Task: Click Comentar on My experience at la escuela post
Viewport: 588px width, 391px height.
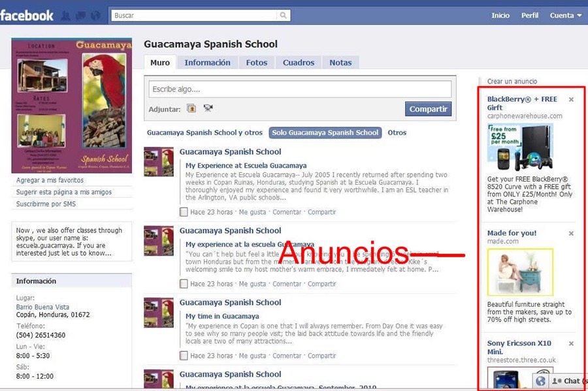Action: pyautogui.click(x=287, y=284)
